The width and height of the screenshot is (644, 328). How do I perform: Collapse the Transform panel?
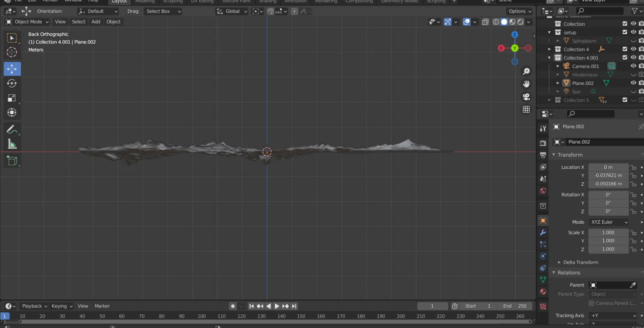pos(570,155)
